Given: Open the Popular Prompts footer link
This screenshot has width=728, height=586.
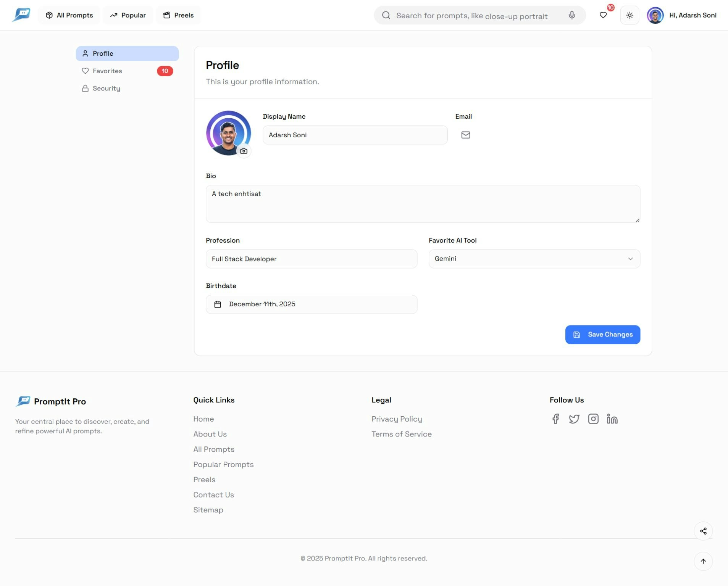Looking at the screenshot, I should [x=223, y=465].
